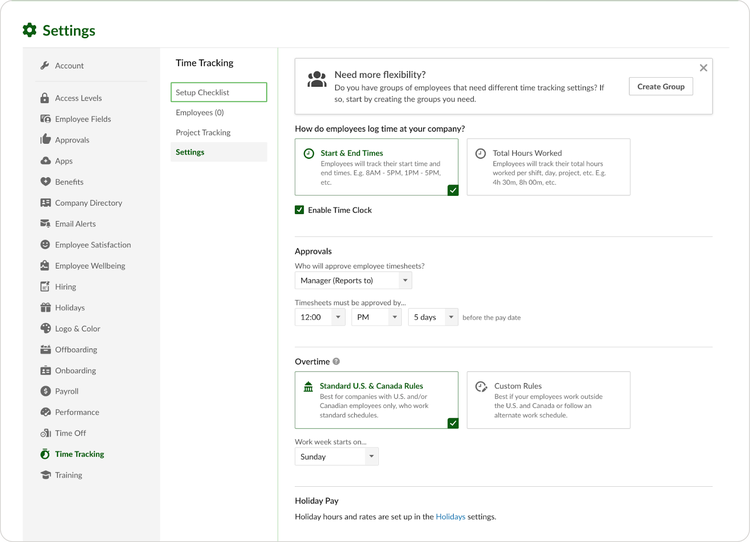Open the Setup Checklist tab
Screen dimensions: 750x542
pos(218,93)
